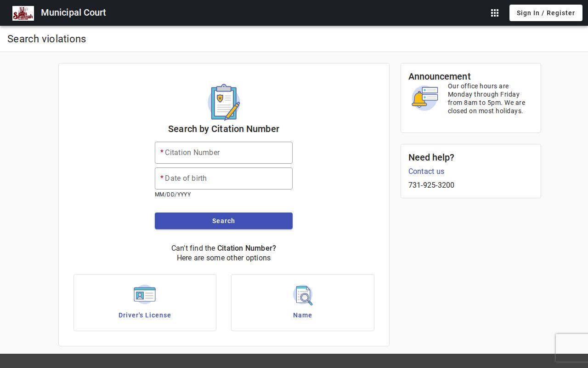Open the Contact us link
This screenshot has height=368, width=588.
pyautogui.click(x=426, y=171)
